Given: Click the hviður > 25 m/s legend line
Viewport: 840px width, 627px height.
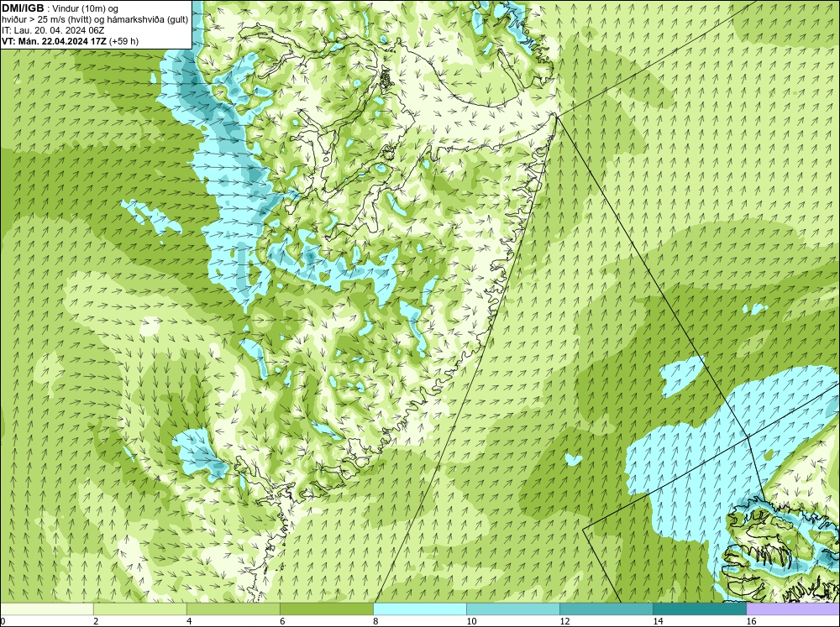Looking at the screenshot, I should 95,20.
